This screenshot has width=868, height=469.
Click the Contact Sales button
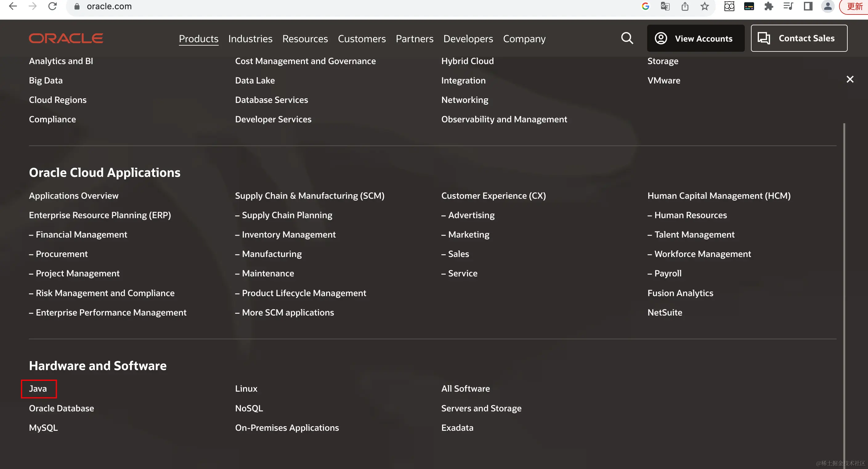pos(799,38)
